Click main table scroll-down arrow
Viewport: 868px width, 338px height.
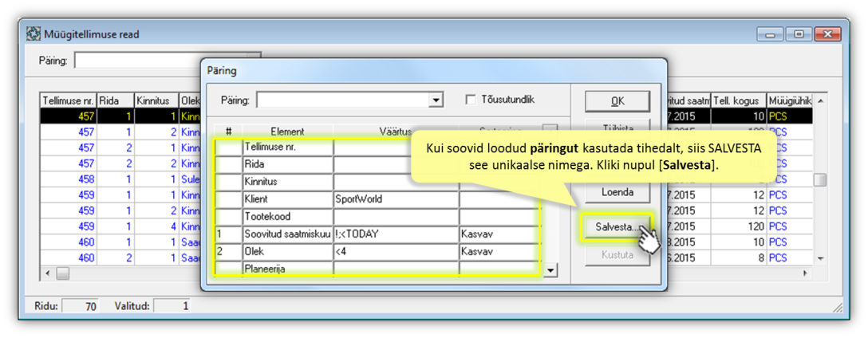(x=820, y=258)
